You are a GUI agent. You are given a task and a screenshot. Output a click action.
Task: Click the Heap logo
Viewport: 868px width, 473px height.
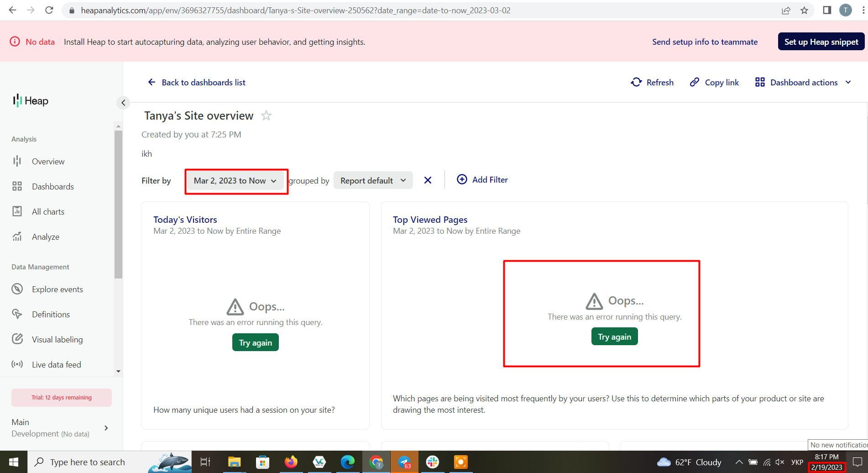click(x=31, y=101)
